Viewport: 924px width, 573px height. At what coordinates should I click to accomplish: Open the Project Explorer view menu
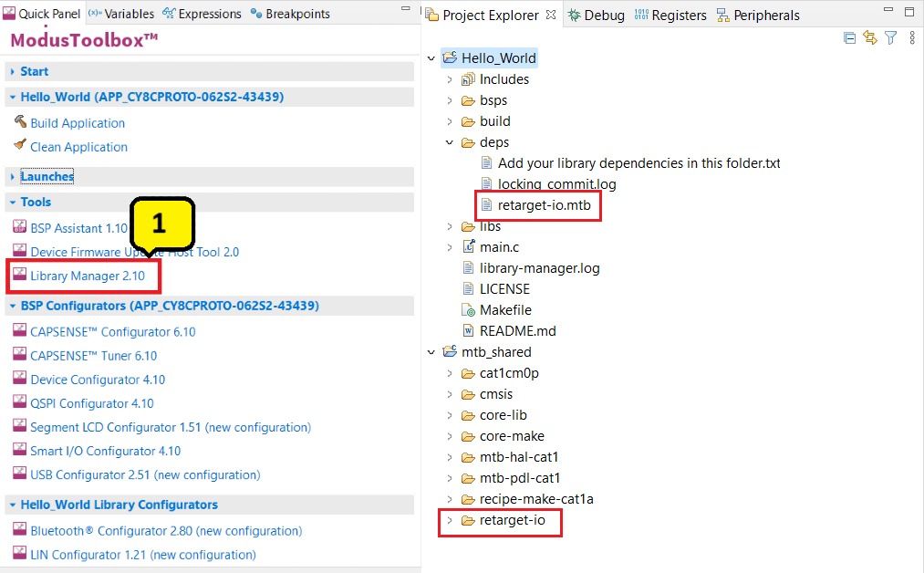coord(911,38)
